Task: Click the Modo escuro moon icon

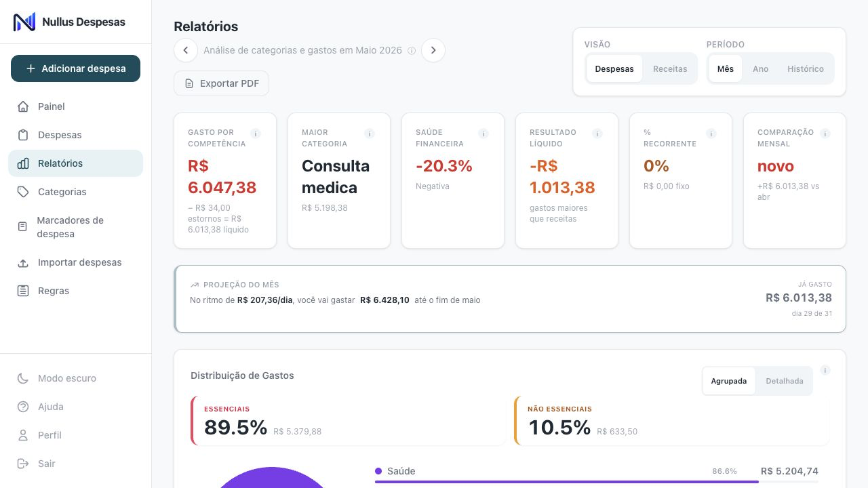Action: pyautogui.click(x=23, y=378)
